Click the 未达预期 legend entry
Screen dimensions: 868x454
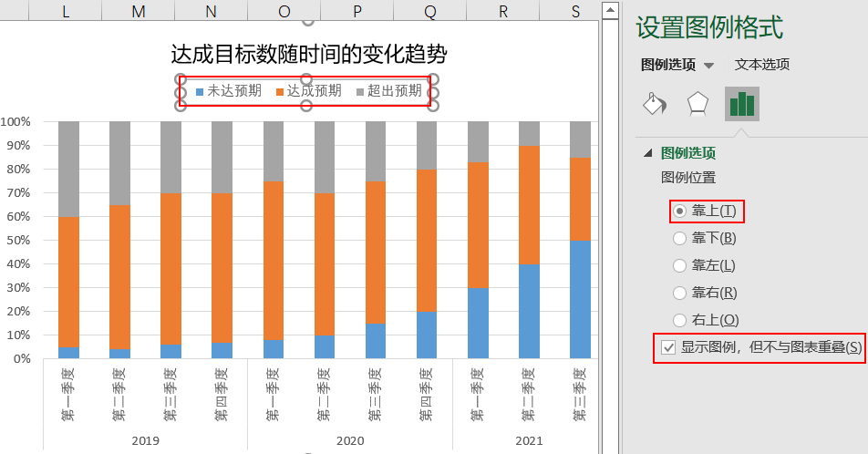pos(234,91)
